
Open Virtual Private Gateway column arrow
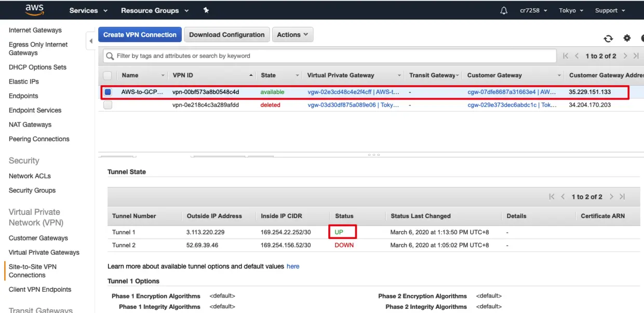[399, 75]
